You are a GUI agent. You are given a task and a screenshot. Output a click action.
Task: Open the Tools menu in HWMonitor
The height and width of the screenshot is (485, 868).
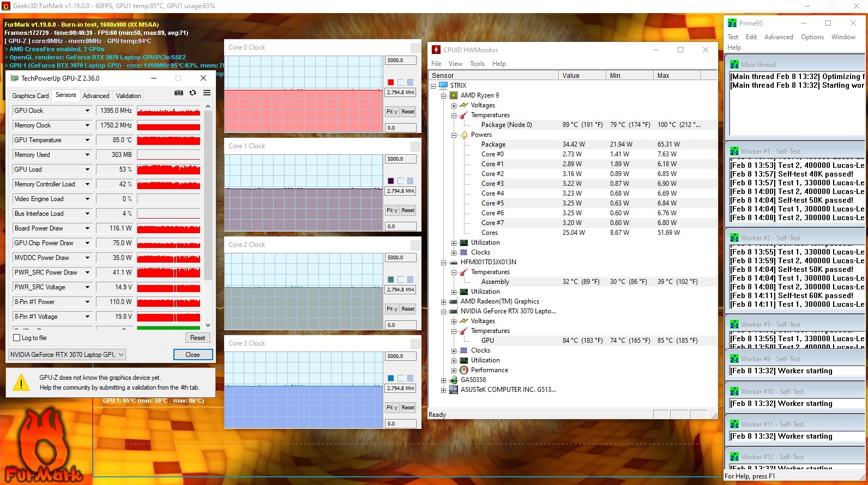point(477,64)
